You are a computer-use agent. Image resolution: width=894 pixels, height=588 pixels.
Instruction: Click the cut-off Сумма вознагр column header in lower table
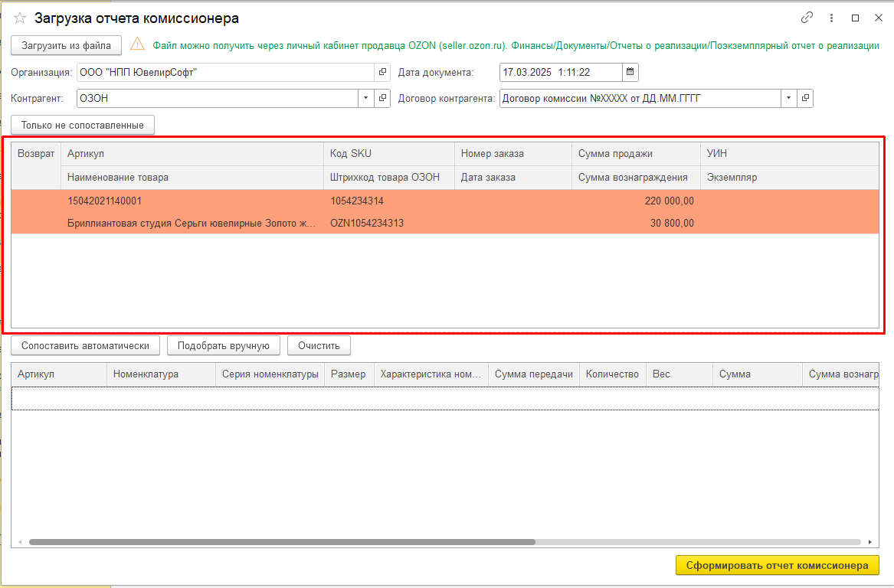click(x=841, y=374)
